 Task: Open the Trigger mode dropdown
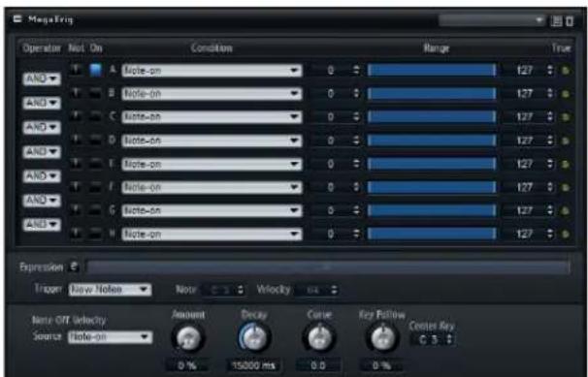pos(110,290)
